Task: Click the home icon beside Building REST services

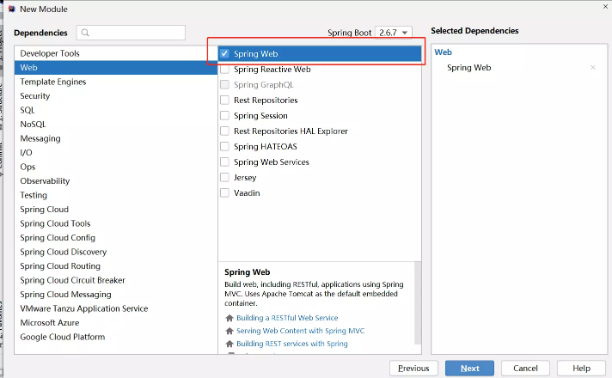Action: pos(230,344)
